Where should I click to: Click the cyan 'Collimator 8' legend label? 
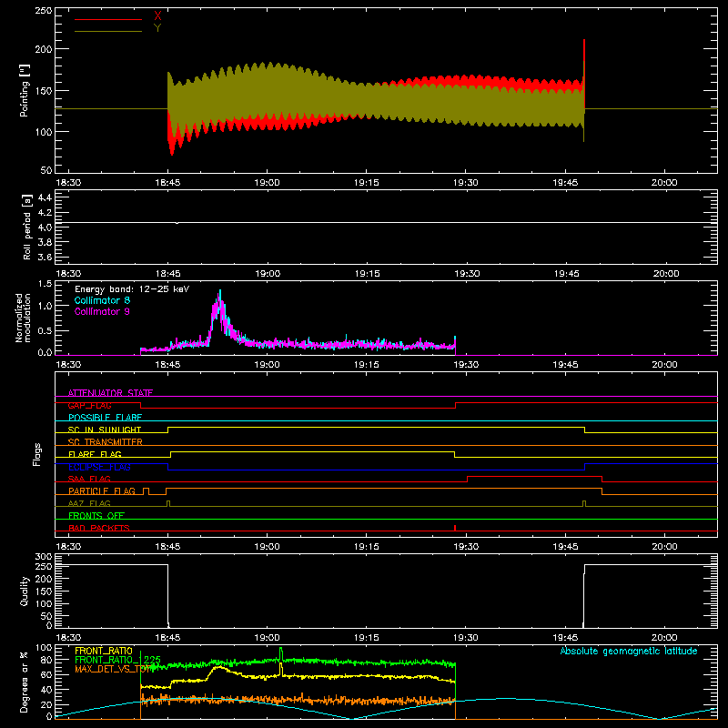point(102,300)
